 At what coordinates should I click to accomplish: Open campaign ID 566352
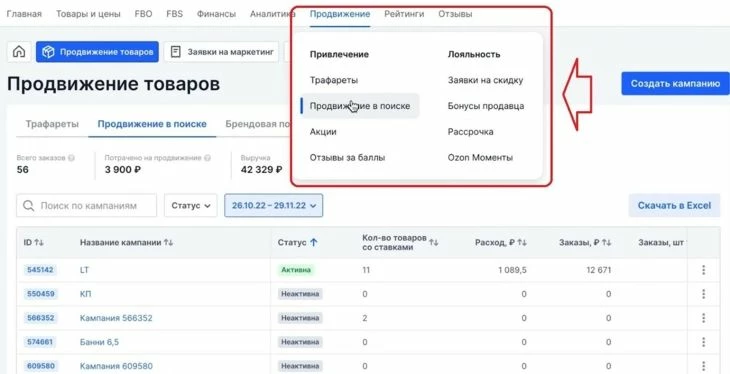(40, 318)
